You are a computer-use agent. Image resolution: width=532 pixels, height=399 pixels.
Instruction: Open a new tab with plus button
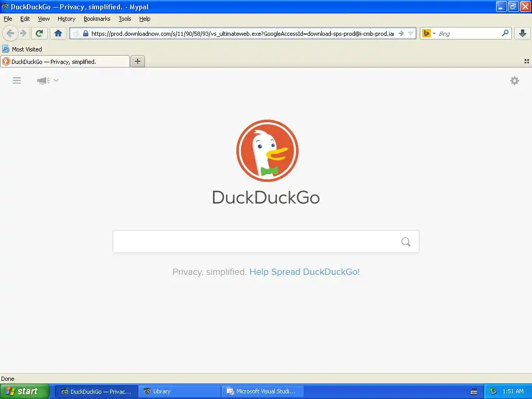click(x=138, y=61)
